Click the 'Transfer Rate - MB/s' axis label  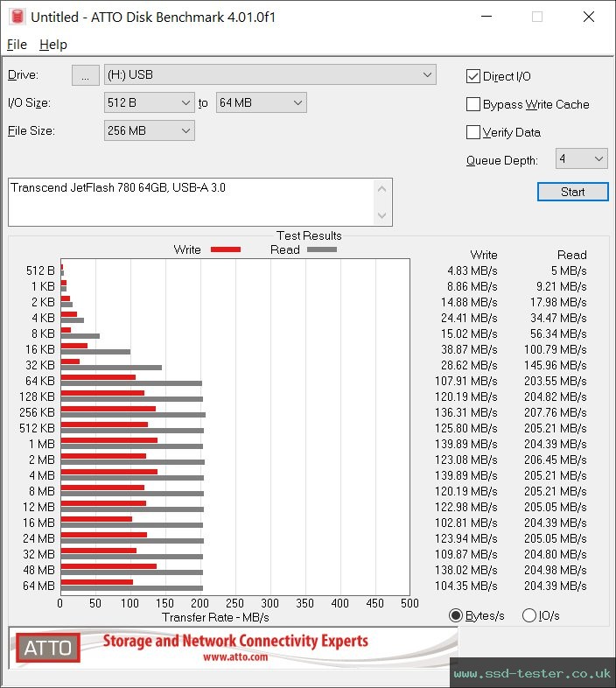tap(215, 617)
